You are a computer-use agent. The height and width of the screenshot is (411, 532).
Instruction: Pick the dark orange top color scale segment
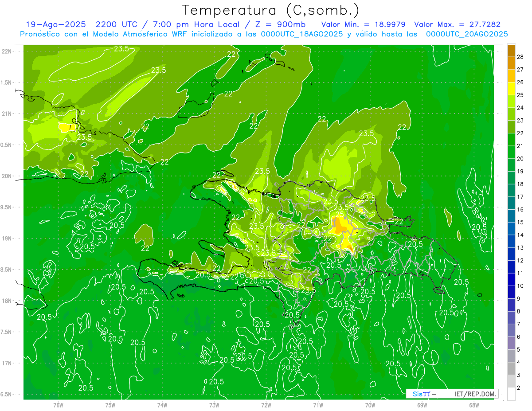[511, 51]
